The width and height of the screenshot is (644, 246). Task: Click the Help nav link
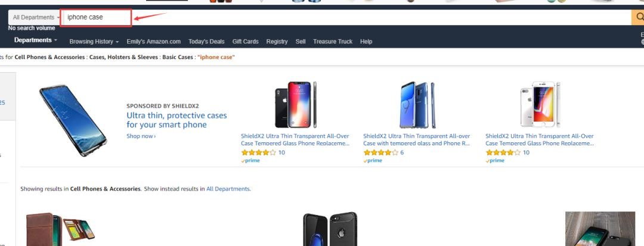click(366, 42)
